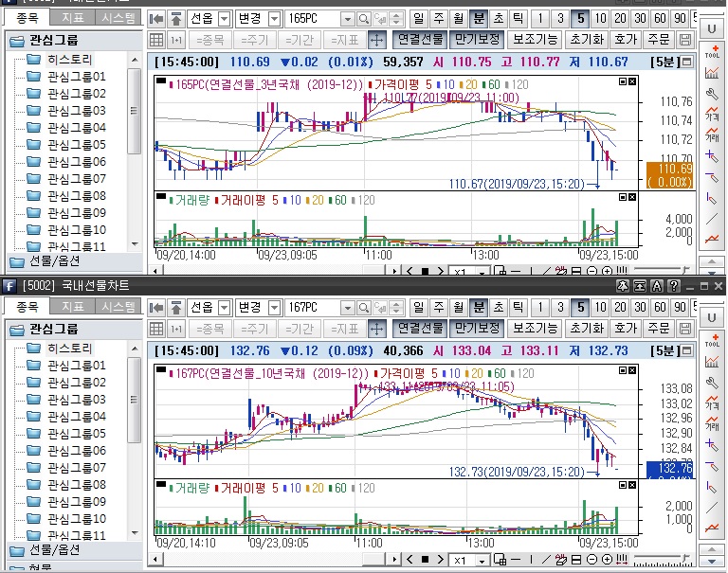The width and height of the screenshot is (728, 573).
Task: Click the TOOL icon in the upper right sidebar
Action: point(711,52)
